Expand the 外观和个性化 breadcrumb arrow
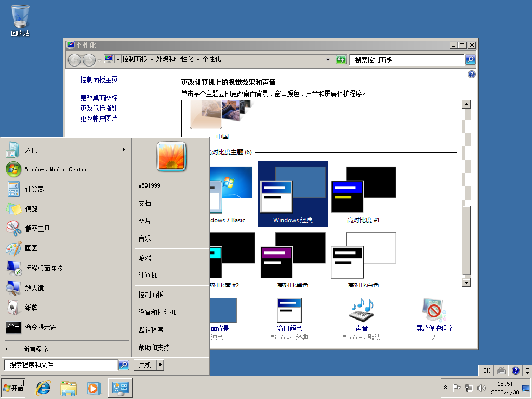Viewport: 532px width, 399px height. [198, 59]
